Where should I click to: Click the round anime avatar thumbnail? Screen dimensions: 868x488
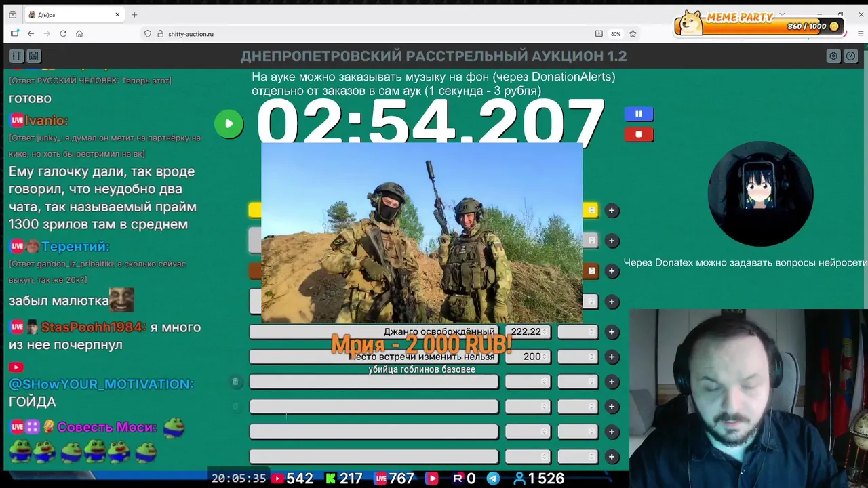[760, 194]
